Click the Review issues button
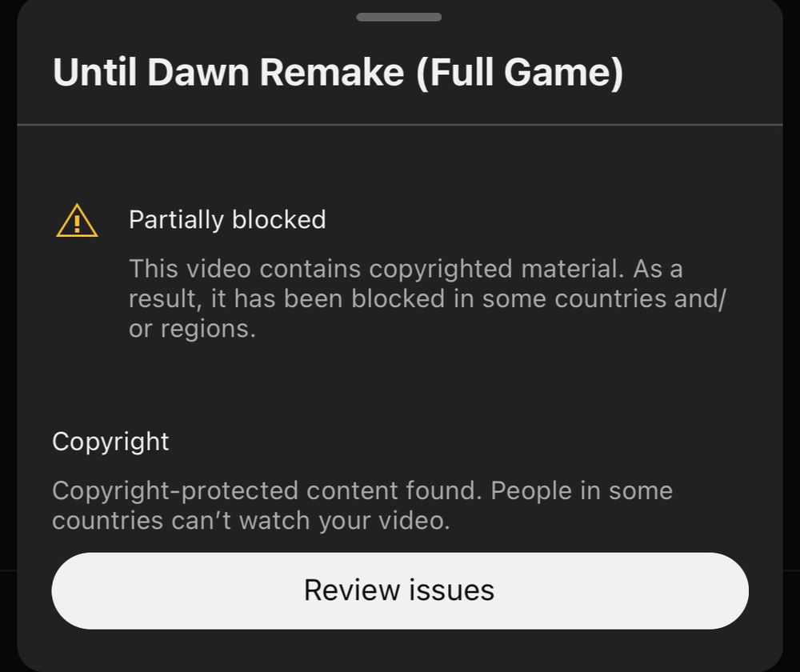Screen dimensions: 800x672 pos(400,590)
